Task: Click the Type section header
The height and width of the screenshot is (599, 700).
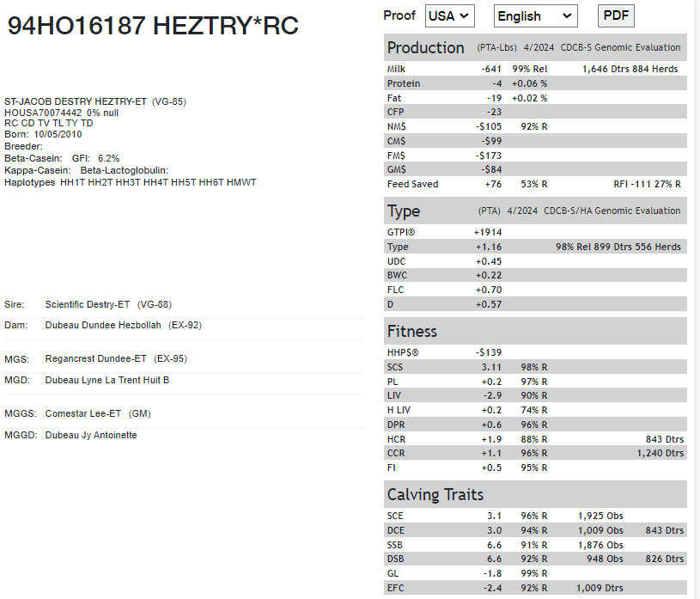Action: click(404, 211)
